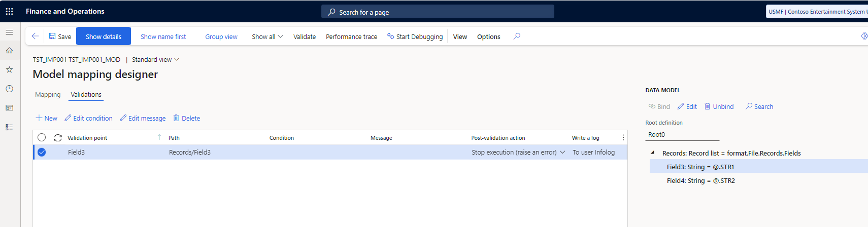Select Field4: String tree item
868x227 pixels.
click(x=700, y=180)
